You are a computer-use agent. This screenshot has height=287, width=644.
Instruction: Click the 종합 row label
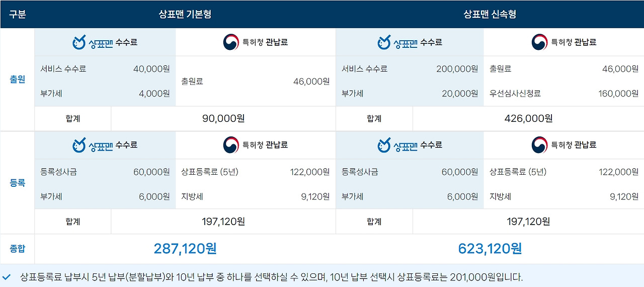pos(17,249)
